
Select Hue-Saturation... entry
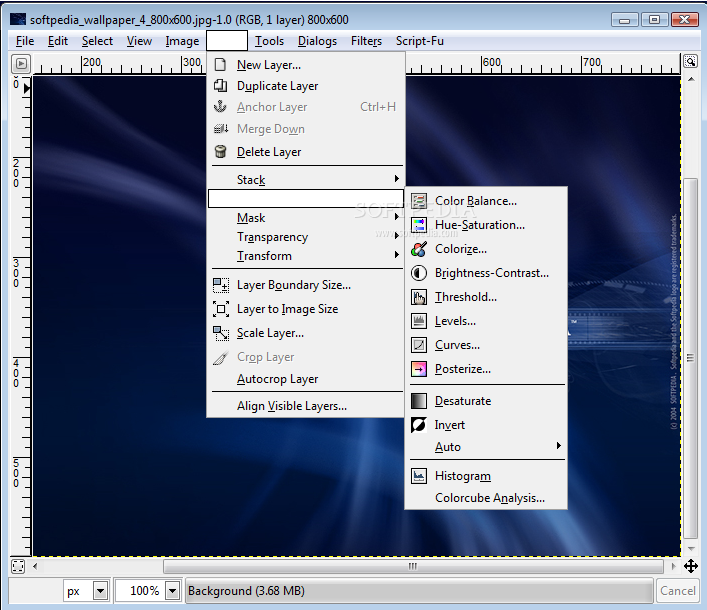(487, 225)
